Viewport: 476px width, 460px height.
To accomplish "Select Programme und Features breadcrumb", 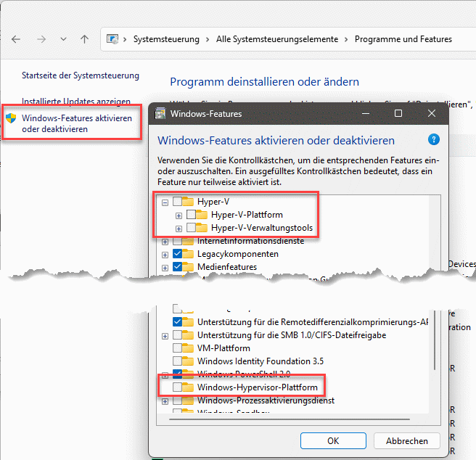I will pos(403,39).
